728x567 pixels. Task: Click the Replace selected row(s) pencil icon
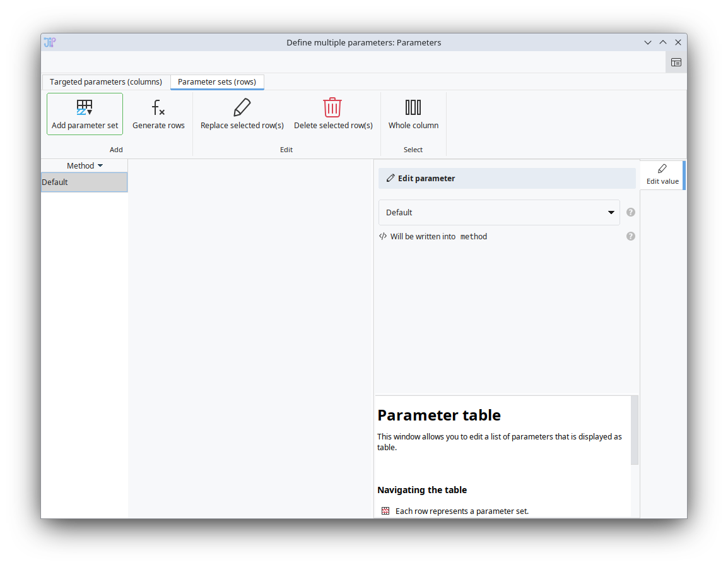point(242,107)
